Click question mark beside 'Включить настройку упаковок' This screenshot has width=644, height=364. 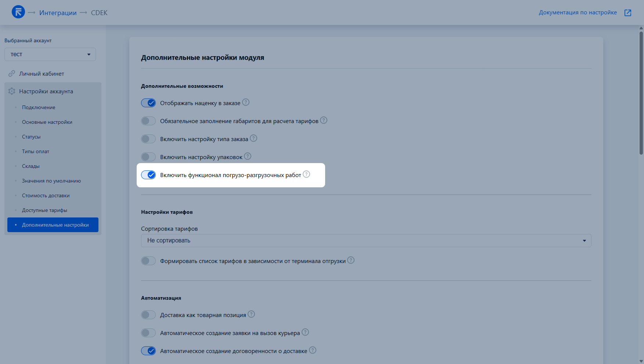tap(248, 156)
